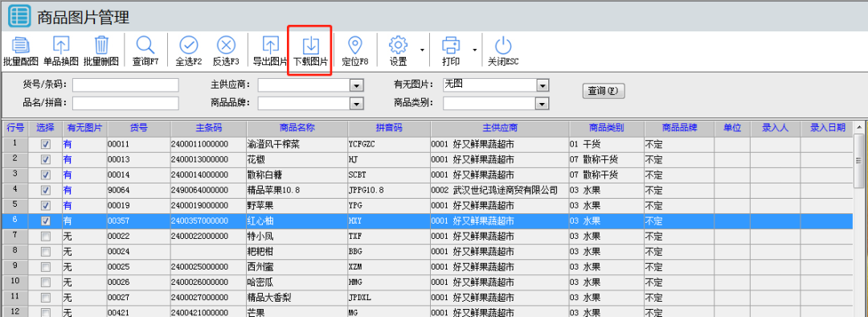The width and height of the screenshot is (868, 317).
Task: Click the 行号 column header
Action: pos(15,128)
